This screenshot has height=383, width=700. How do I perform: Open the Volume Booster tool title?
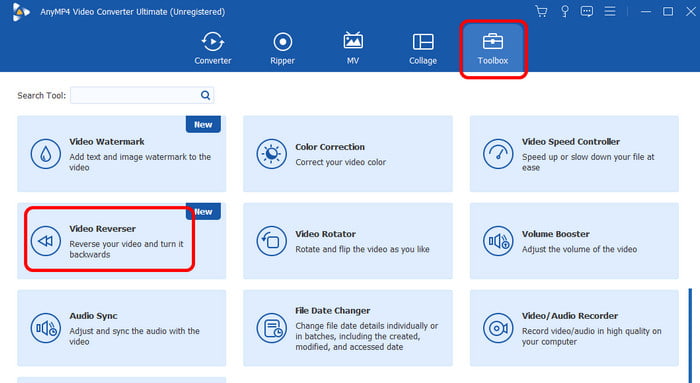point(555,234)
